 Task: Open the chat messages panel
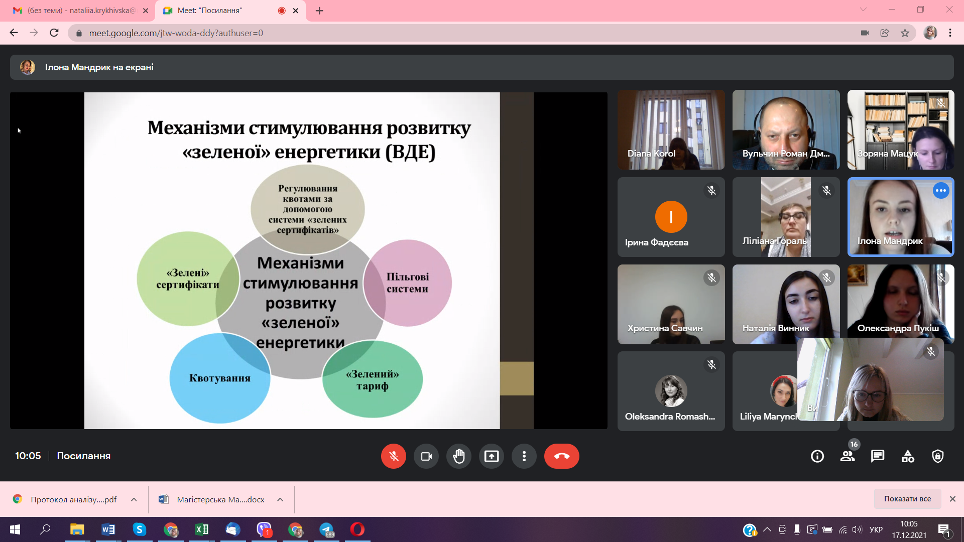[x=877, y=456]
